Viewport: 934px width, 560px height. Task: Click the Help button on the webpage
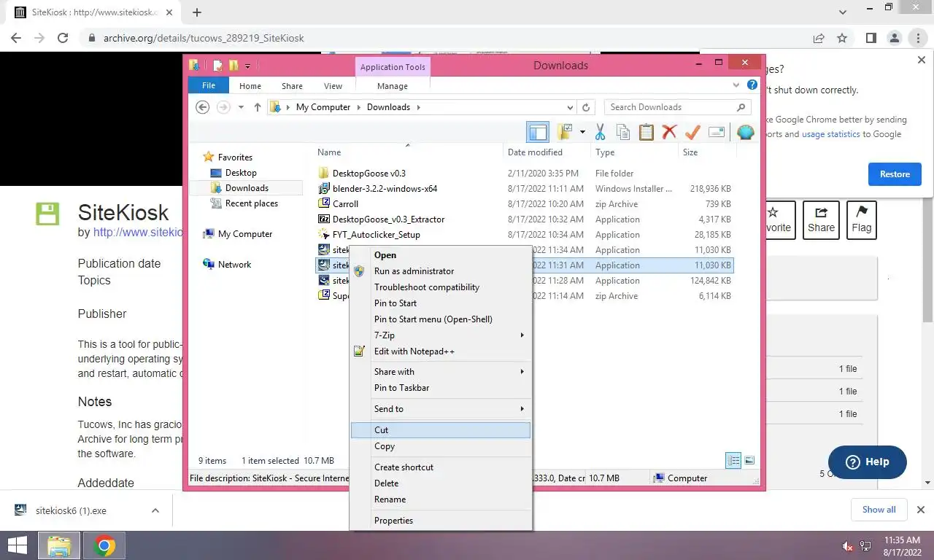click(868, 462)
